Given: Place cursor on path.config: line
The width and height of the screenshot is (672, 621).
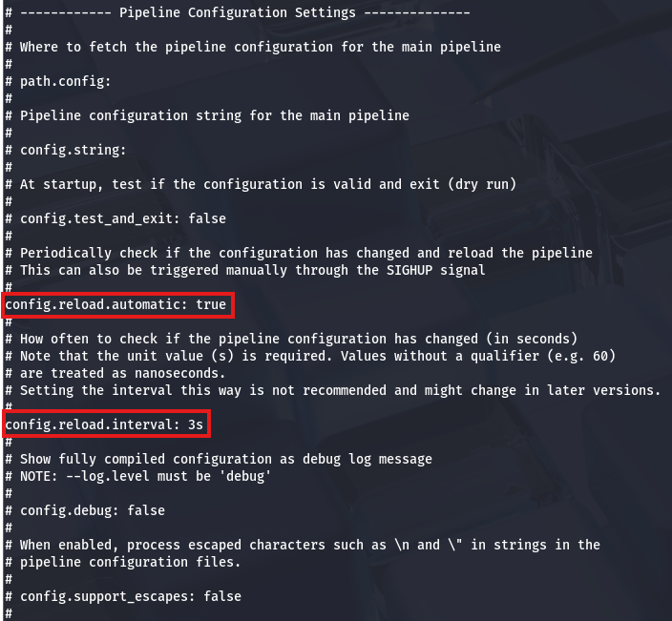Looking at the screenshot, I should point(65,81).
